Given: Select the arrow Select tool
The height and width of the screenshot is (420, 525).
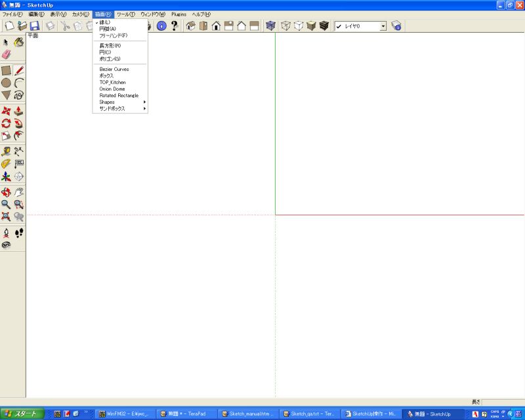Looking at the screenshot, I should click(6, 42).
